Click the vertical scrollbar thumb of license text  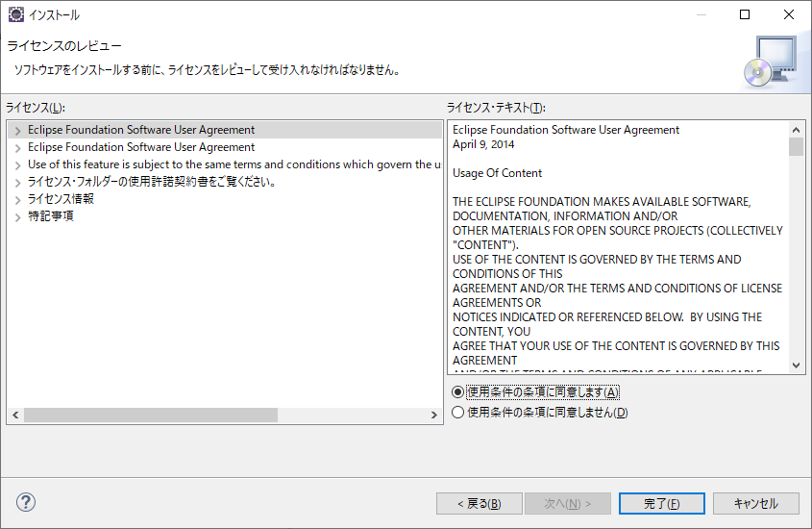point(796,146)
